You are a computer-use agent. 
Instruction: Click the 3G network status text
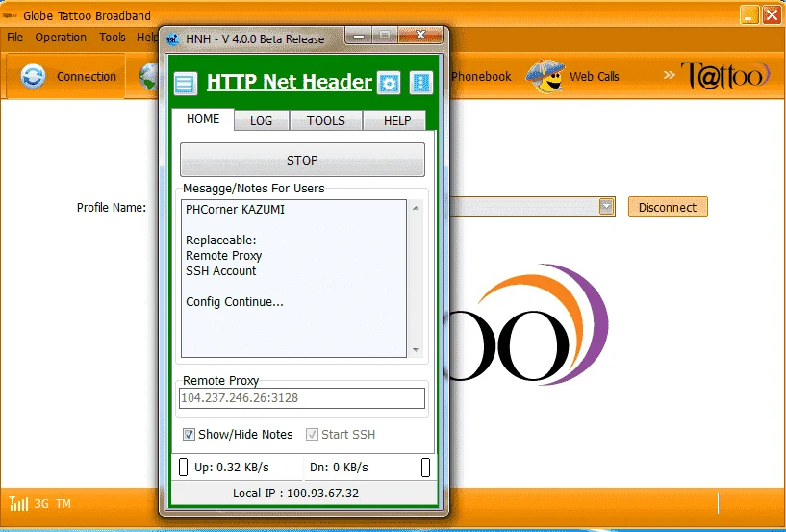41,504
